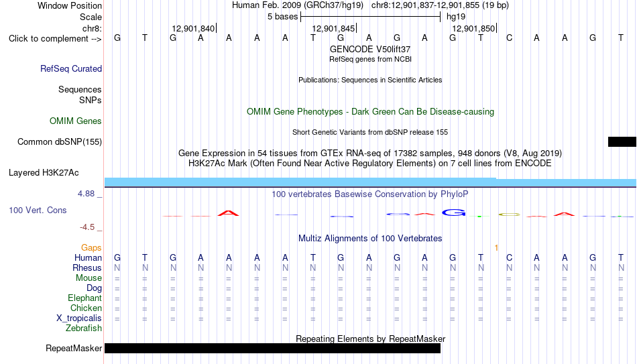Open the OMIM Genes track label
The height and width of the screenshot is (364, 637).
click(x=76, y=121)
